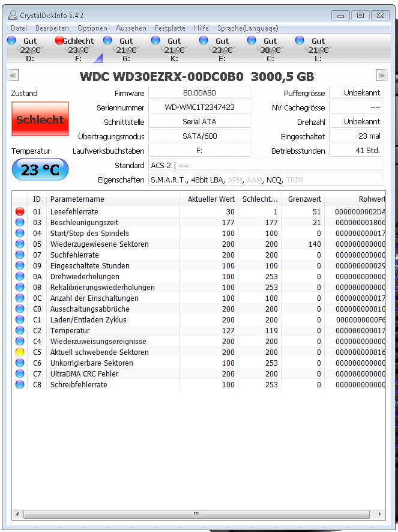Select the UltraDMA CRC Fehler row text

coord(85,374)
